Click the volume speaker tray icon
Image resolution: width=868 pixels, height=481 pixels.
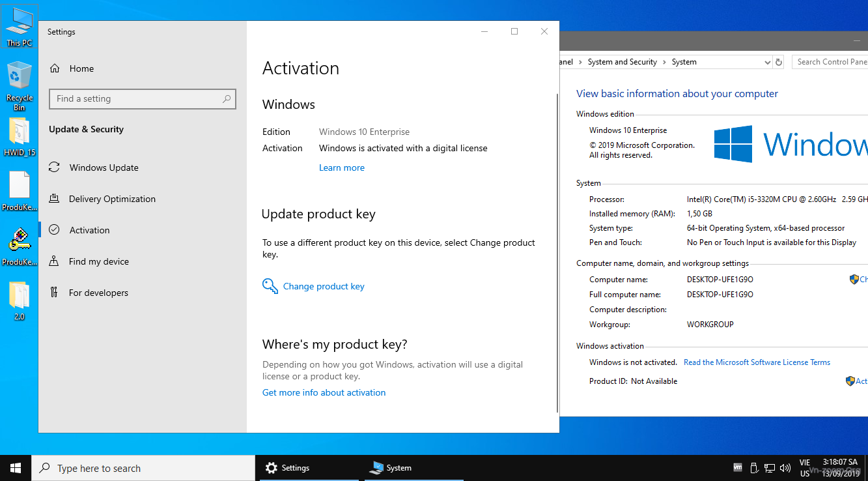(785, 468)
